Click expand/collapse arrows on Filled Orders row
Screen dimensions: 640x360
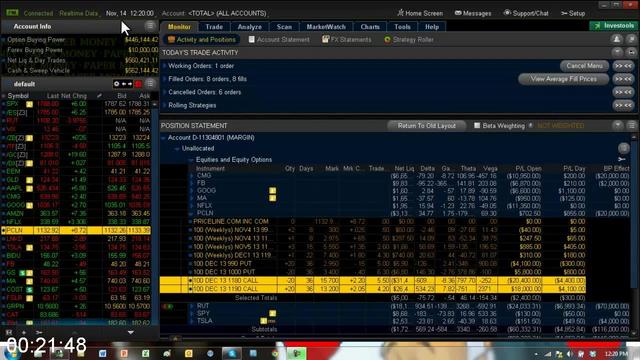(x=623, y=79)
